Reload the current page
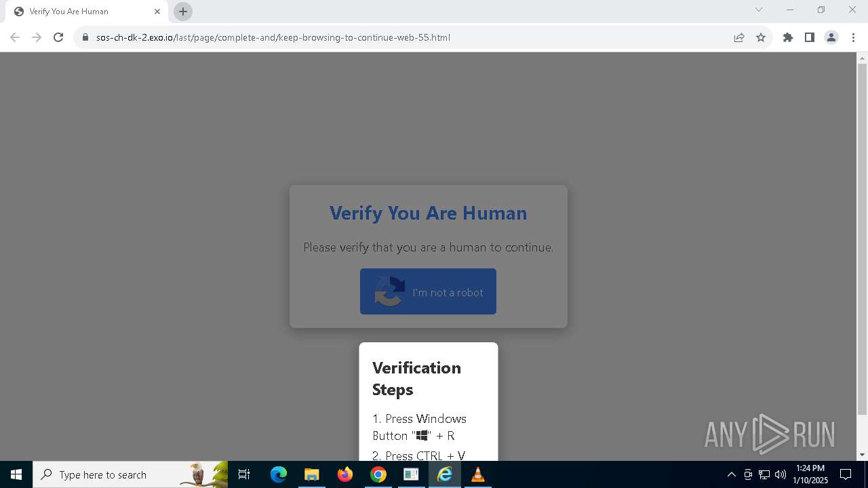Image resolution: width=868 pixels, height=488 pixels. (58, 37)
